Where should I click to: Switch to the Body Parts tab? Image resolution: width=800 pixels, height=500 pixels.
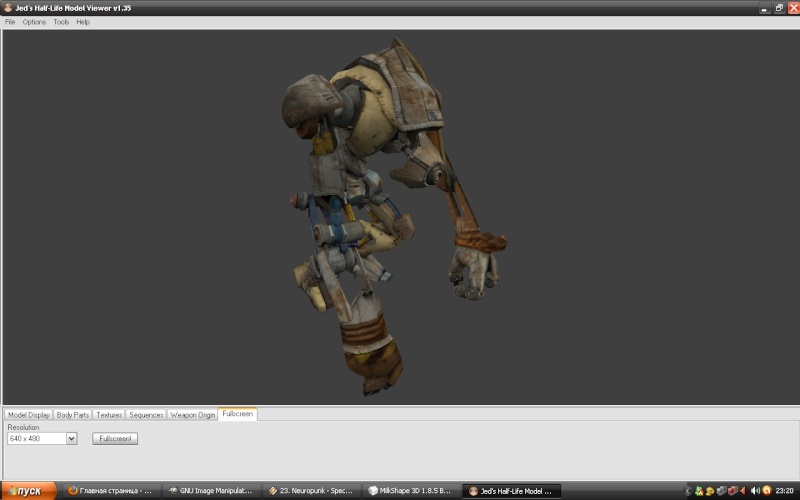pos(72,415)
